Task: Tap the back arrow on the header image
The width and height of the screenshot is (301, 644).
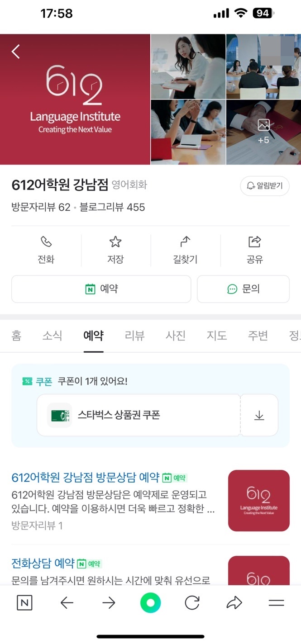Action: point(16,52)
